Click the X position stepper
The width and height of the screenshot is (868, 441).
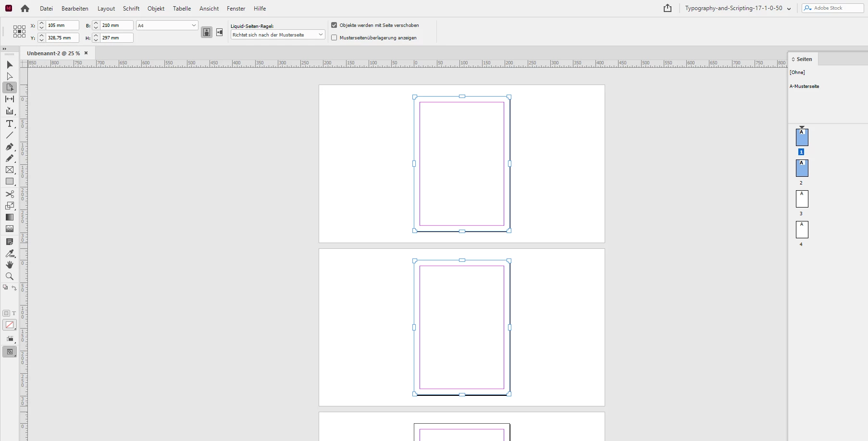pyautogui.click(x=42, y=25)
